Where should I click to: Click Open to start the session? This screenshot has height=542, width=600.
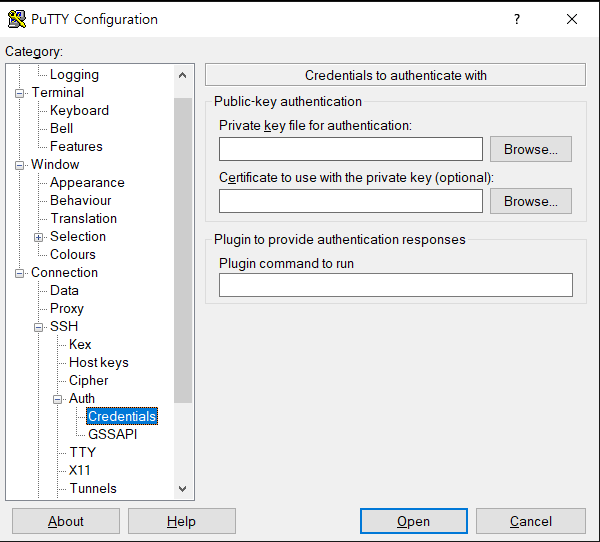coord(414,521)
